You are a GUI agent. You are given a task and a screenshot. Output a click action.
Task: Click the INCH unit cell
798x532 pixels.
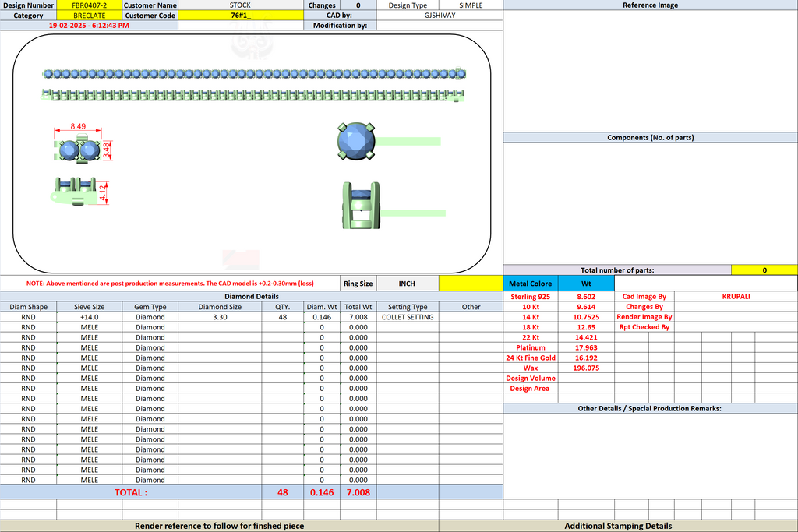click(x=407, y=284)
